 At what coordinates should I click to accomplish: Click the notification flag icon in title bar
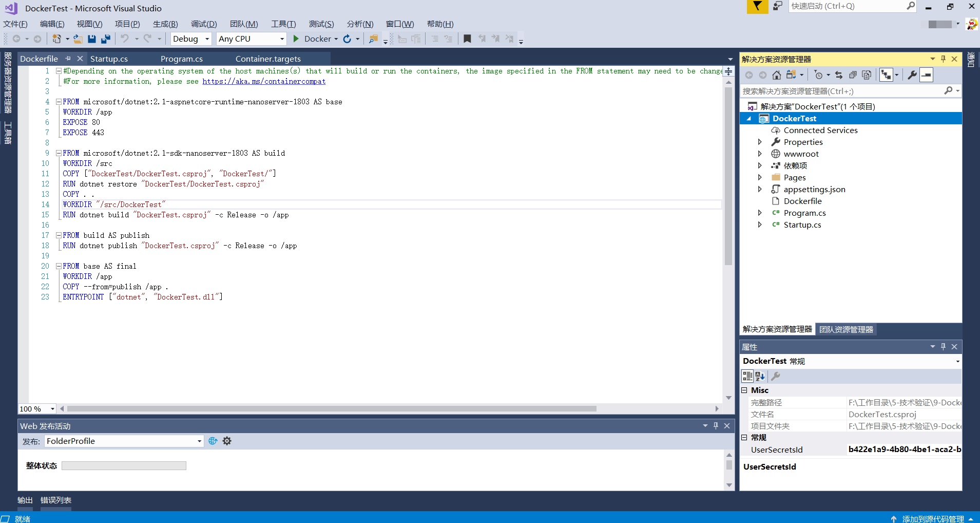tap(757, 6)
